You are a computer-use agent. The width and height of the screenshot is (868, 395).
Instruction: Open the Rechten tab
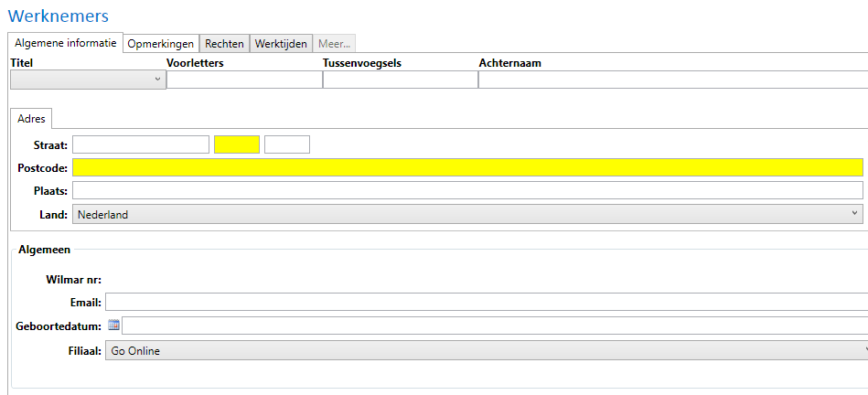[224, 43]
